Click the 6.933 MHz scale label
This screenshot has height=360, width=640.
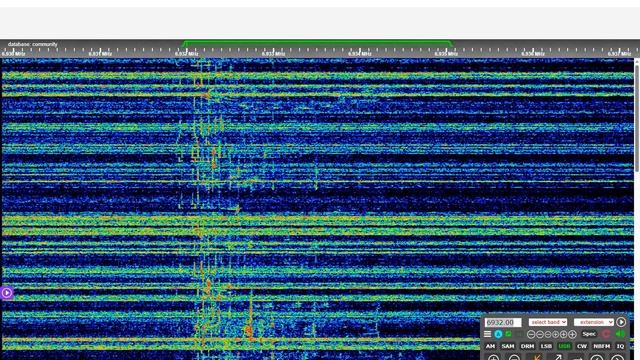[273, 53]
